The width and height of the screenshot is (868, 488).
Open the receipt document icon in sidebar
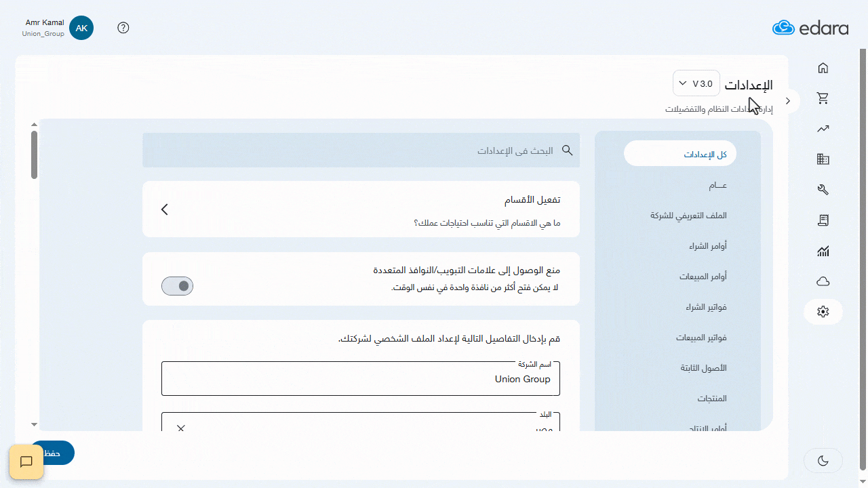(823, 220)
